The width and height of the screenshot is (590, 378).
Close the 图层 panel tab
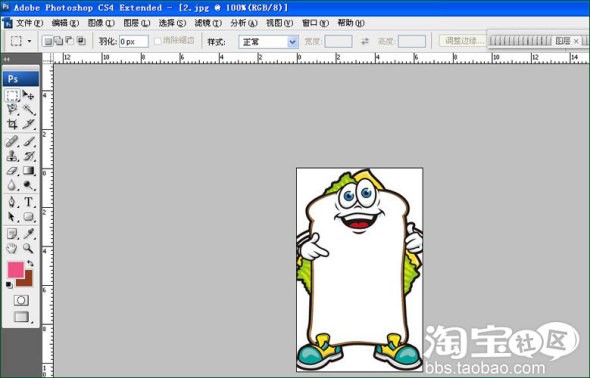(576, 41)
